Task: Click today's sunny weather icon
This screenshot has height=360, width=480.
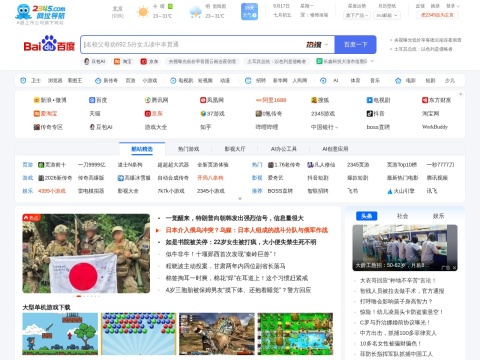Action: coord(143,12)
